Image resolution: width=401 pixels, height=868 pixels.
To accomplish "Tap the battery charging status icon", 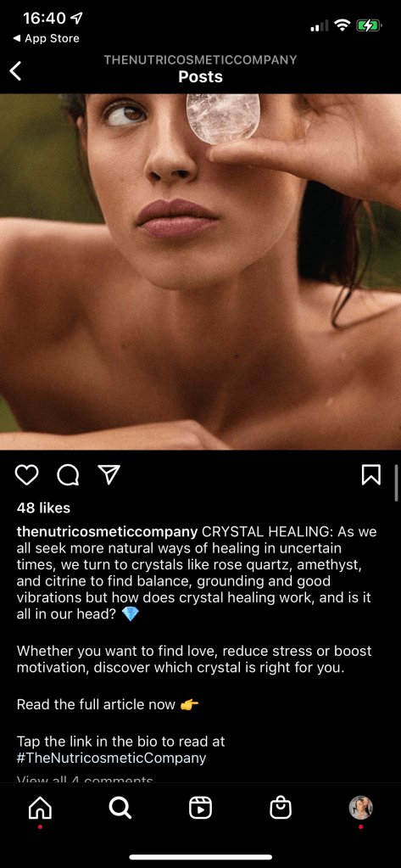I will point(368,25).
